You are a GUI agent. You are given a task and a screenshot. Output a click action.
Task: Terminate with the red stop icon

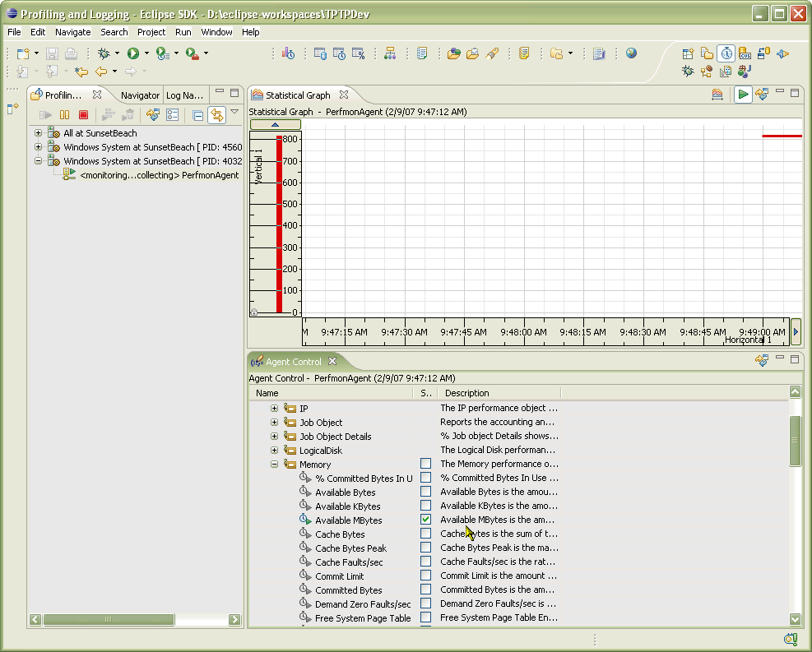coord(83,115)
